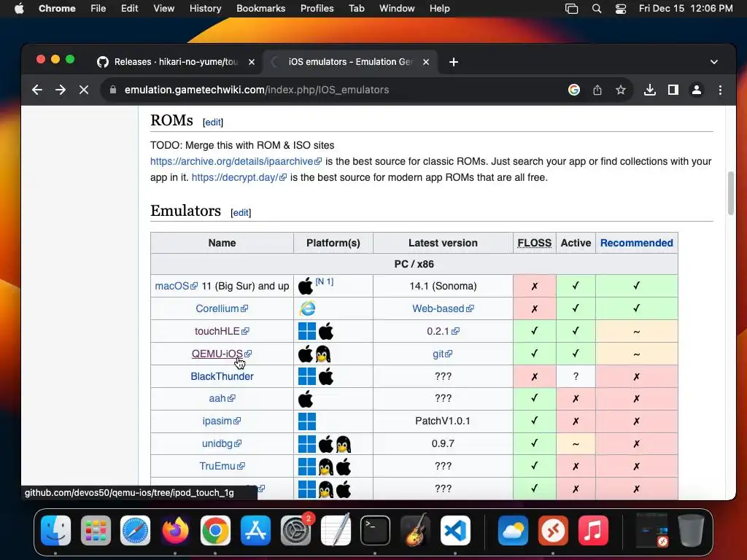
Task: Open Terminal from the Dock
Action: [376, 530]
